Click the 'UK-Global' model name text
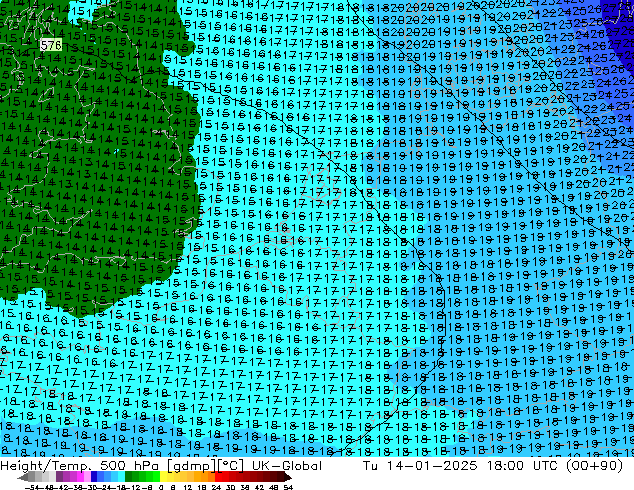This screenshot has height=490, width=634. click(x=287, y=466)
